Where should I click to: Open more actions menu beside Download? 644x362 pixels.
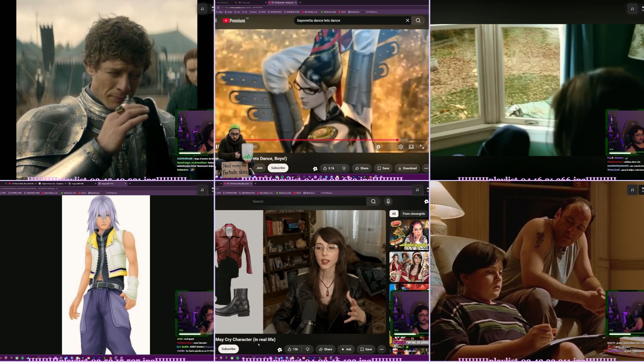pos(426,168)
